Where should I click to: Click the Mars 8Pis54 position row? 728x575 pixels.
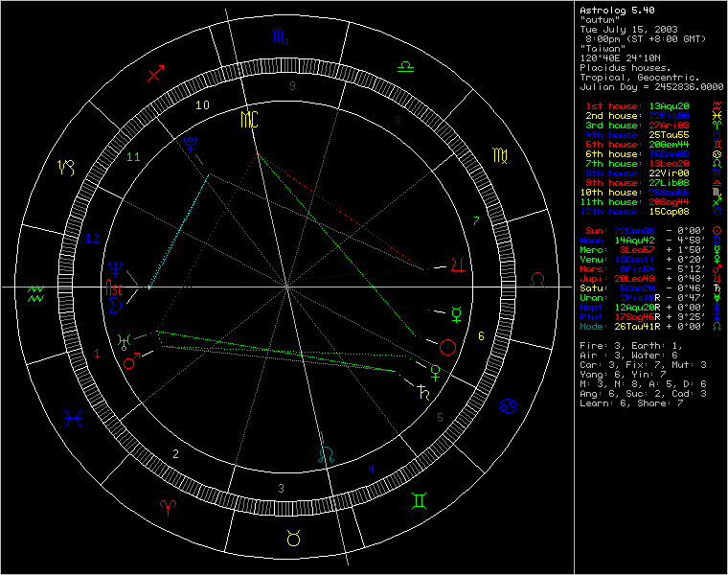tap(643, 269)
